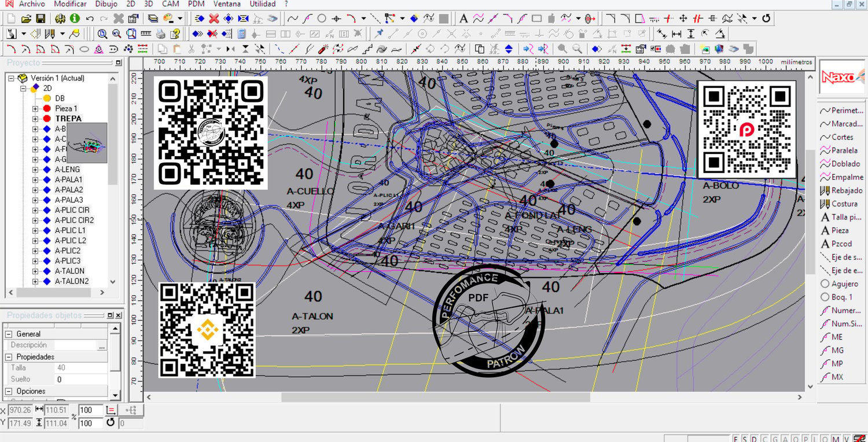The image size is (868, 442).
Task: Collapse the Versión 1 (Actual) tree node
Action: (x=11, y=78)
